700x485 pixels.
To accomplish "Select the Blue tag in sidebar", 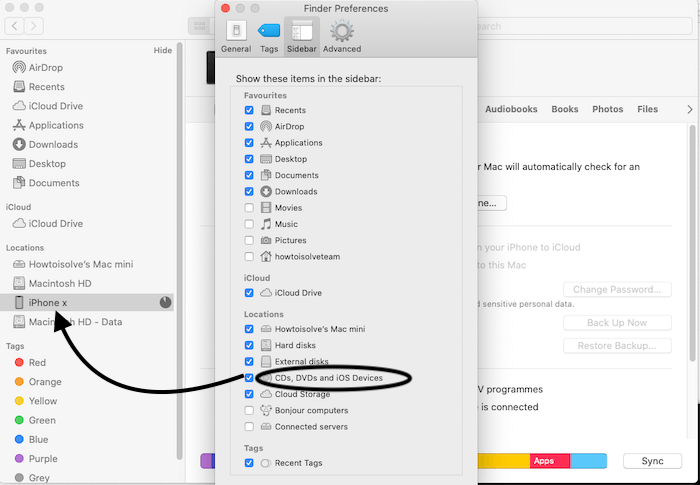I will pos(31,439).
